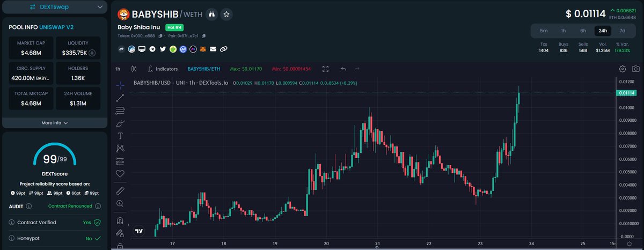Select the chart patterns tool

120,148
